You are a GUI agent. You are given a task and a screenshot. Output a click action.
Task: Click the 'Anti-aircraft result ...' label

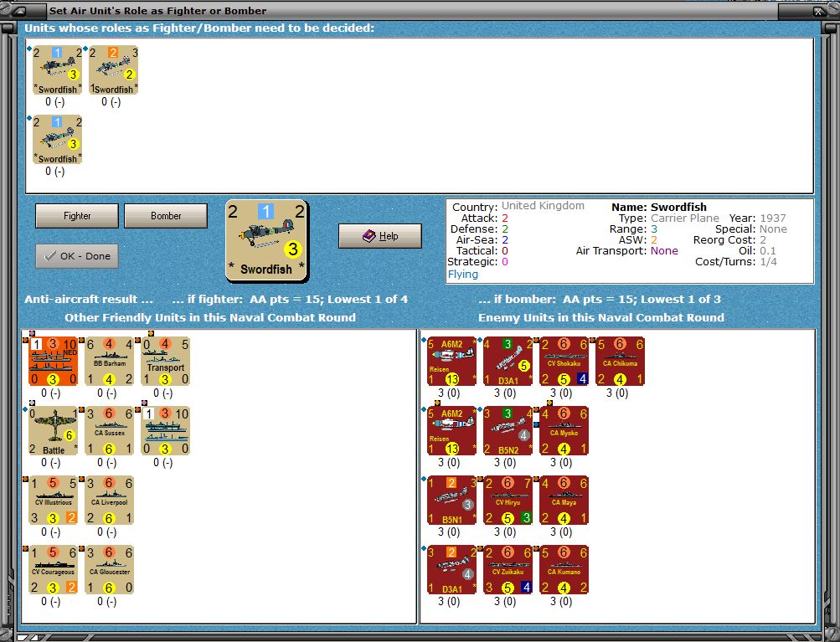[x=89, y=300]
